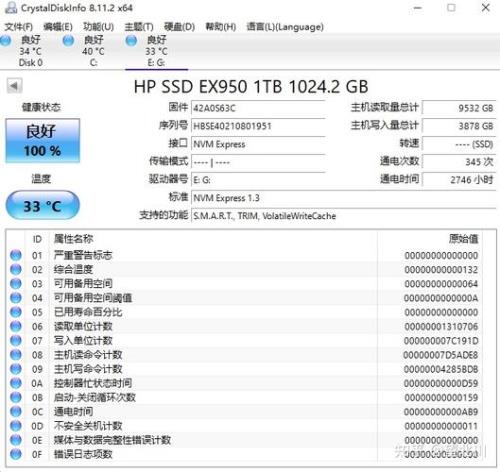Click the serial number field HBSE40210801951
Image resolution: width=500 pixels, height=472 pixels.
258,126
